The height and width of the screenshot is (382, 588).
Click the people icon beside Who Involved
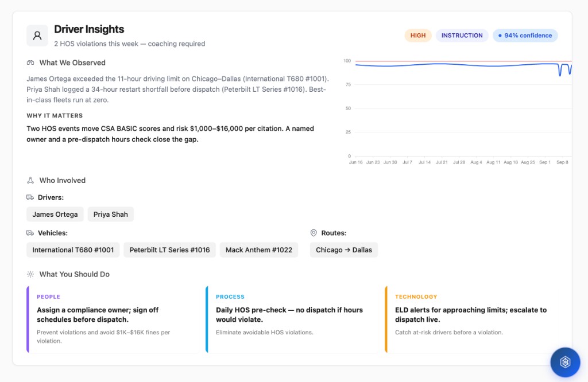(30, 180)
